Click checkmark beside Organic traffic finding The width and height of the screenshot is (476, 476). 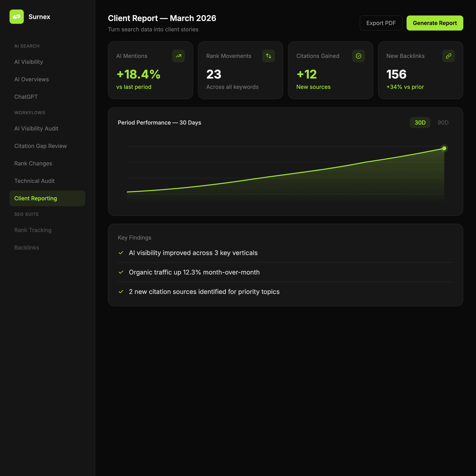click(121, 272)
